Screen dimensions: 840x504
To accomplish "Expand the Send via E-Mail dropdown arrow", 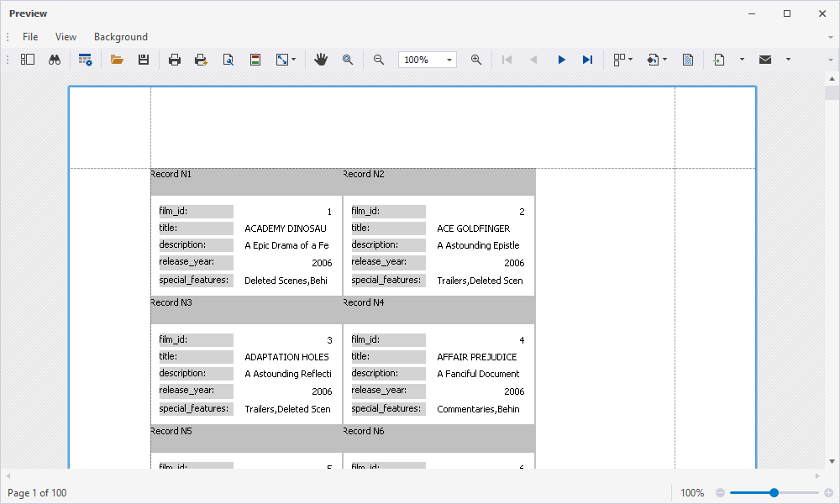I will (x=788, y=60).
